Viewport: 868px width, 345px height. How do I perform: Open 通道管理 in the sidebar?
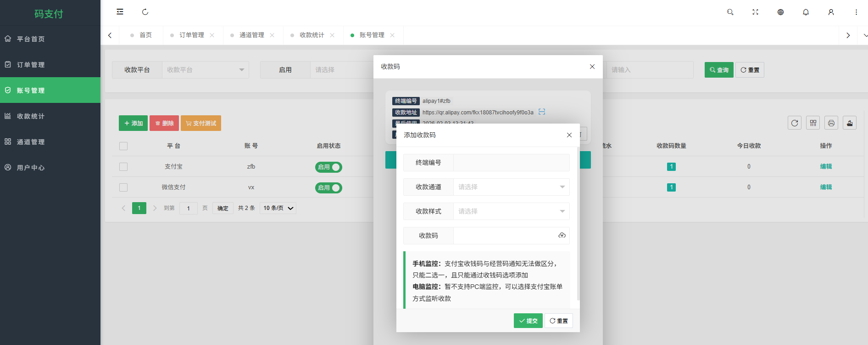tap(50, 141)
